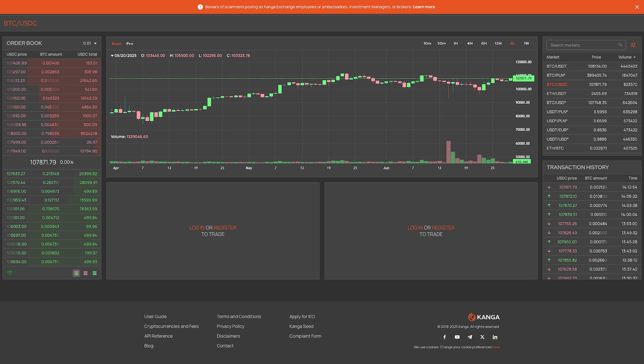Click the warning exclamation icon in the banner
This screenshot has height=364, width=644.
pos(200,7)
